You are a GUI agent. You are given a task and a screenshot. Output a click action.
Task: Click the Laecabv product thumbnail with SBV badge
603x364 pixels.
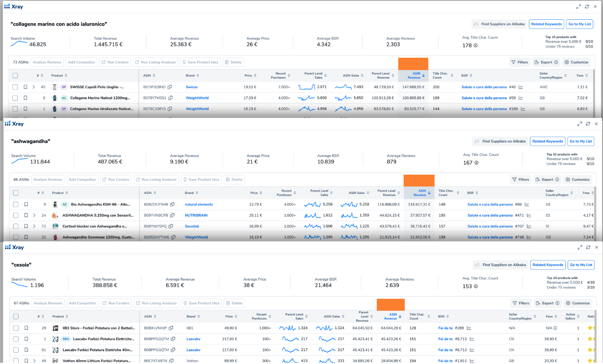pos(56,339)
